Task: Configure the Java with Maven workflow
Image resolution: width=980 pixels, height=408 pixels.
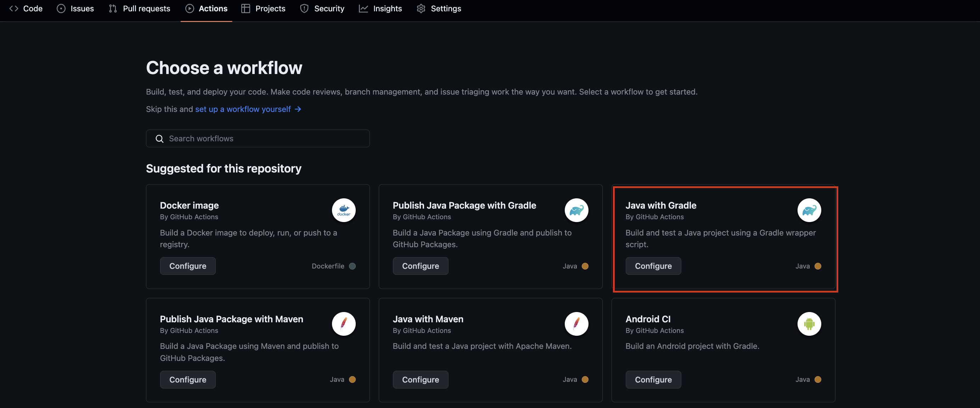Action: [420, 379]
